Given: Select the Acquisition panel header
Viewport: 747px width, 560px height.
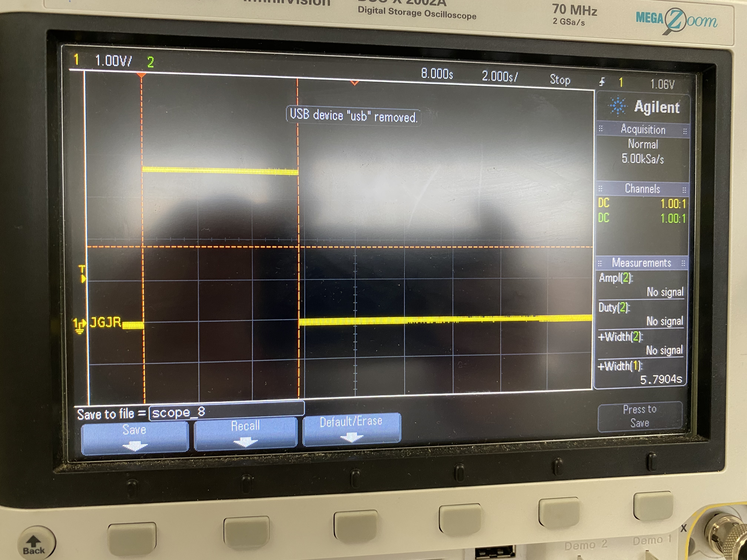Looking at the screenshot, I should [x=643, y=130].
